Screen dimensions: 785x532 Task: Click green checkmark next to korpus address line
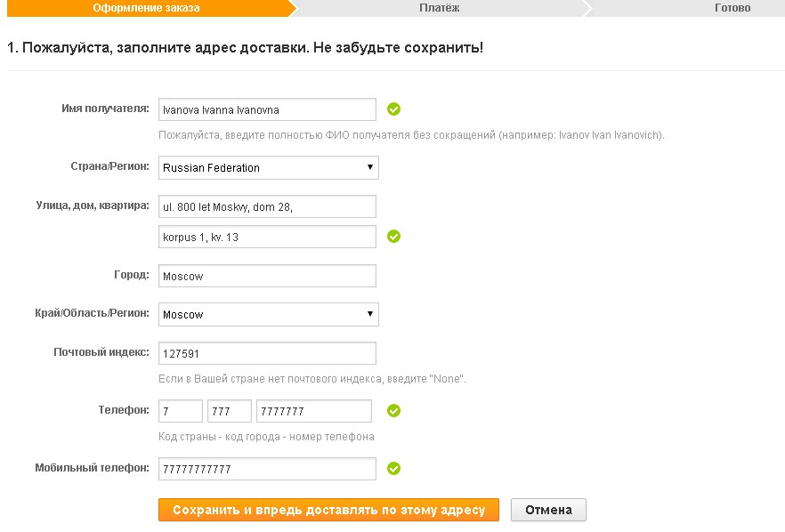tap(393, 237)
